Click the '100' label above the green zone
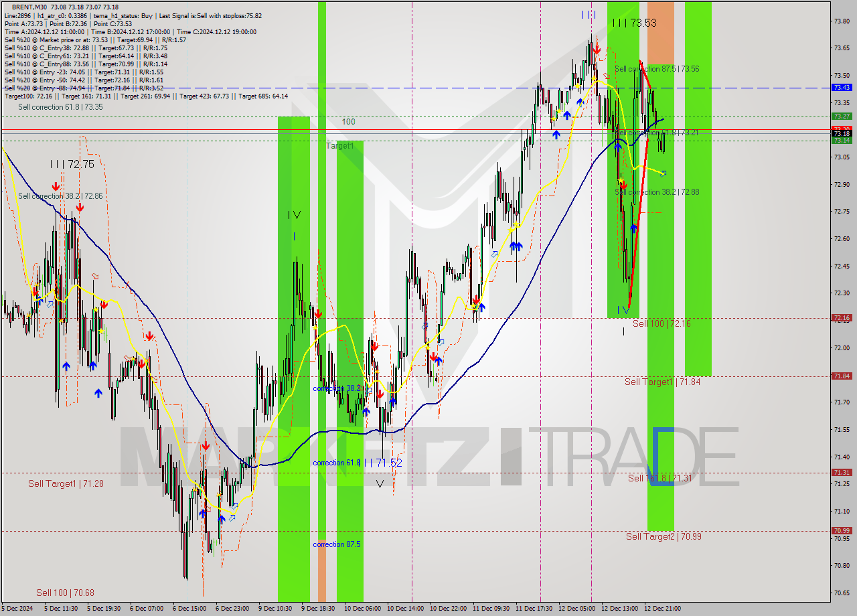857x616 pixels. (348, 122)
